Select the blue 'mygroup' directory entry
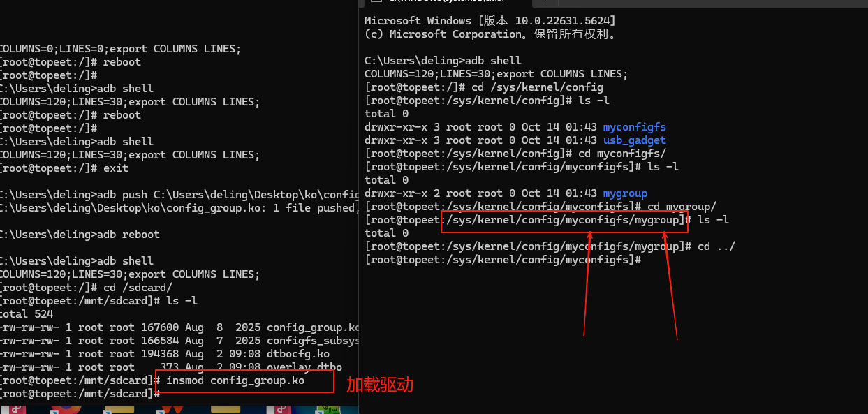The image size is (868, 414). pos(626,193)
